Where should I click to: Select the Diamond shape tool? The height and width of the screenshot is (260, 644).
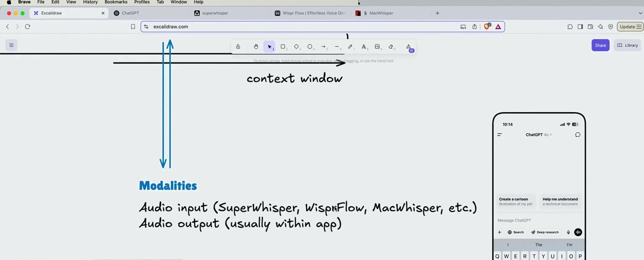point(297,47)
